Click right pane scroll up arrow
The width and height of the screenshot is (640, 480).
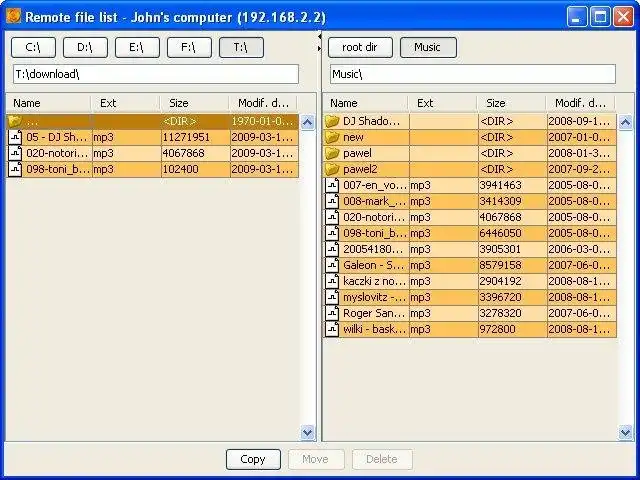pos(625,122)
